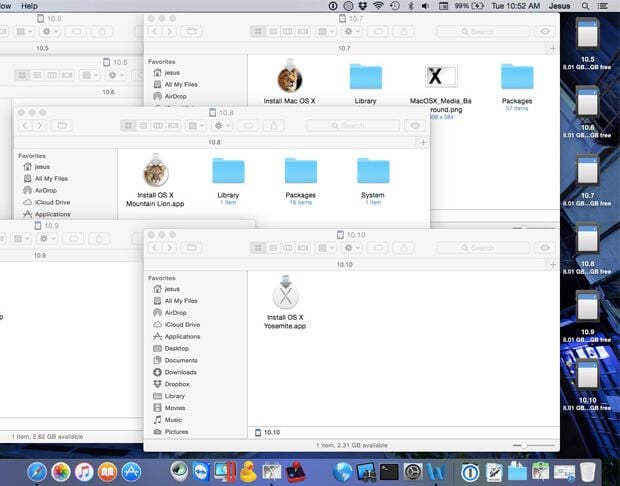Viewport: 620px width, 486px height.
Task: Add a new tab in 10.8 window
Action: [423, 142]
